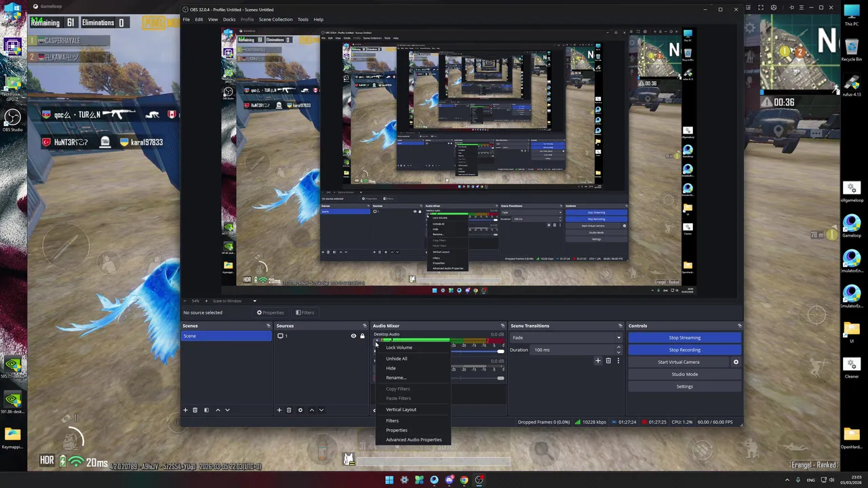
Task: Open Settings button in Controls
Action: coord(684,386)
